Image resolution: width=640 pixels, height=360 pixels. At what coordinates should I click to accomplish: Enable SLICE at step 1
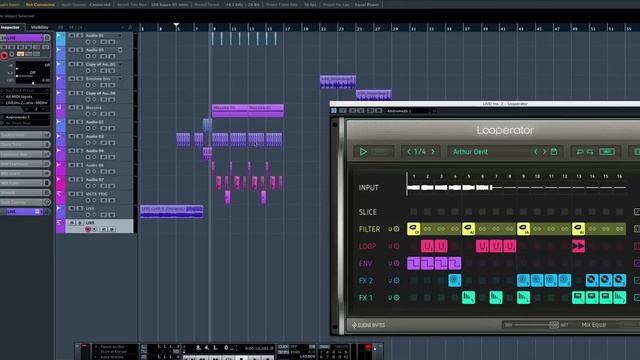tap(413, 211)
